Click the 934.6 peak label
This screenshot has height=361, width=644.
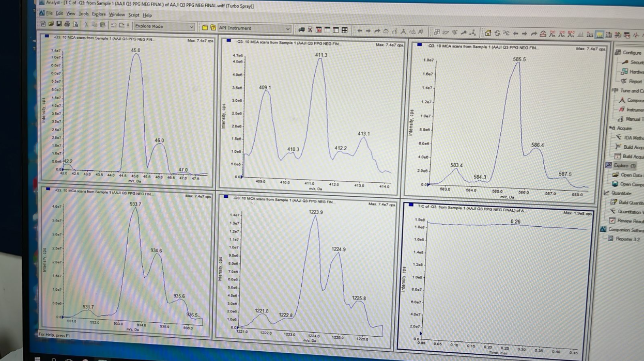click(156, 250)
